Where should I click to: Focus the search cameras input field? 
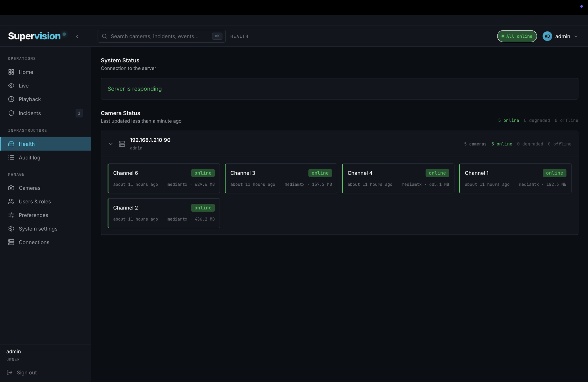click(161, 36)
